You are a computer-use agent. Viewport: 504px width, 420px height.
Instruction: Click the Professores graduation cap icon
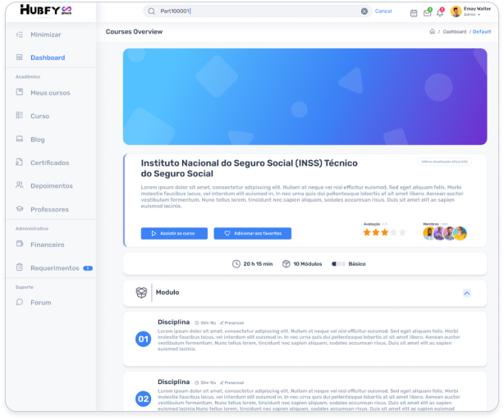coord(20,208)
